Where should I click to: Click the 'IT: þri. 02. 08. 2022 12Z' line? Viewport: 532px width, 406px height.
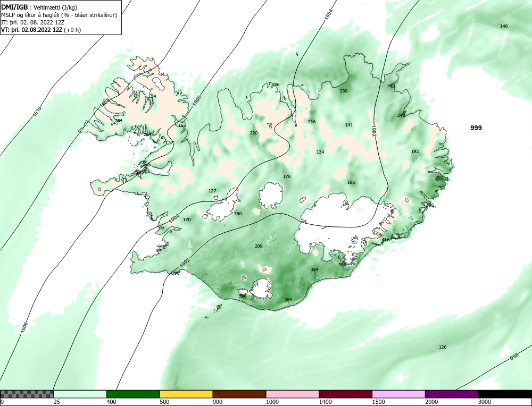click(x=33, y=22)
